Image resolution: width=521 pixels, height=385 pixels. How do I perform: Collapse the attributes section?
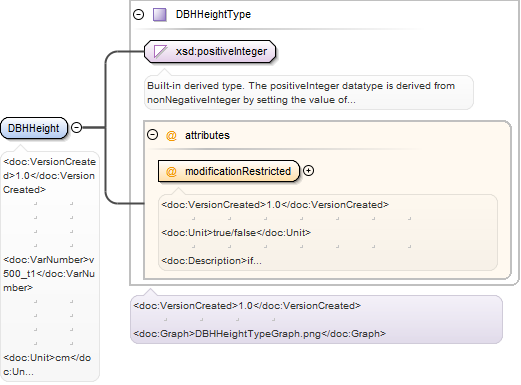coord(152,135)
